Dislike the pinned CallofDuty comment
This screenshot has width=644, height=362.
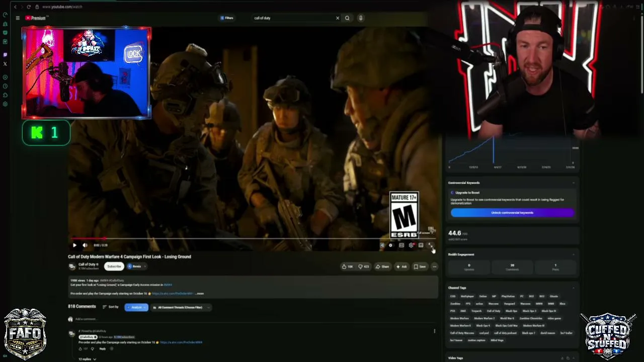click(x=92, y=348)
